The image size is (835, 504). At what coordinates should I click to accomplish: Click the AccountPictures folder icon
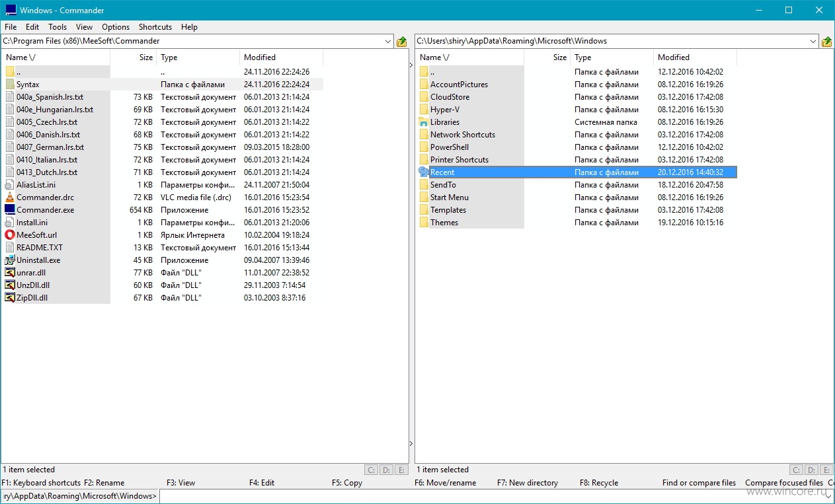[424, 85]
